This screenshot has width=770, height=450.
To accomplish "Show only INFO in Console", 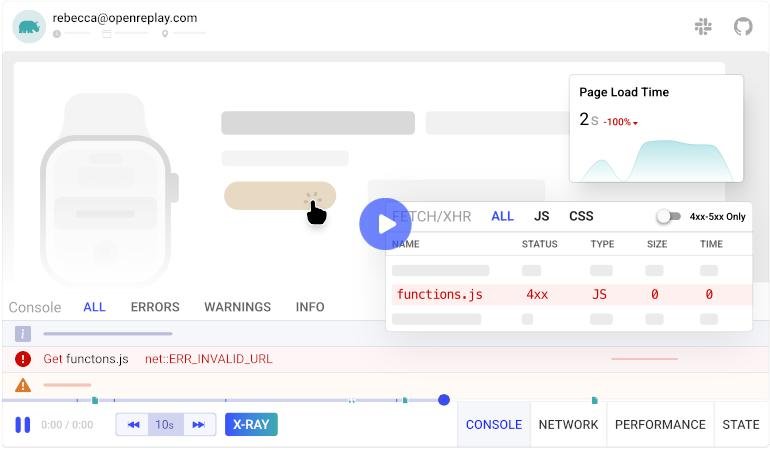I will point(310,307).
